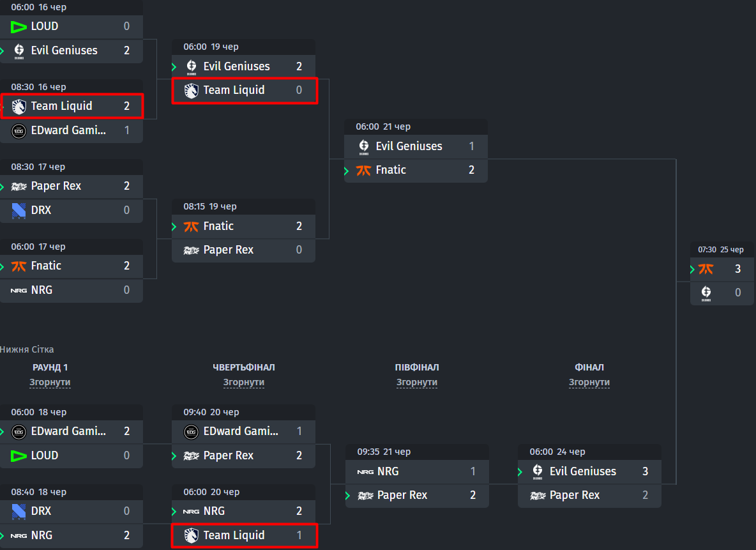Collapse the Фінал column
This screenshot has width=756, height=550.
[589, 382]
